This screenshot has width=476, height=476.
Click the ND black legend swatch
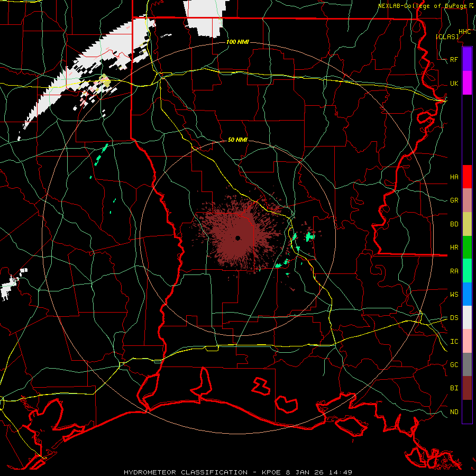467,411
